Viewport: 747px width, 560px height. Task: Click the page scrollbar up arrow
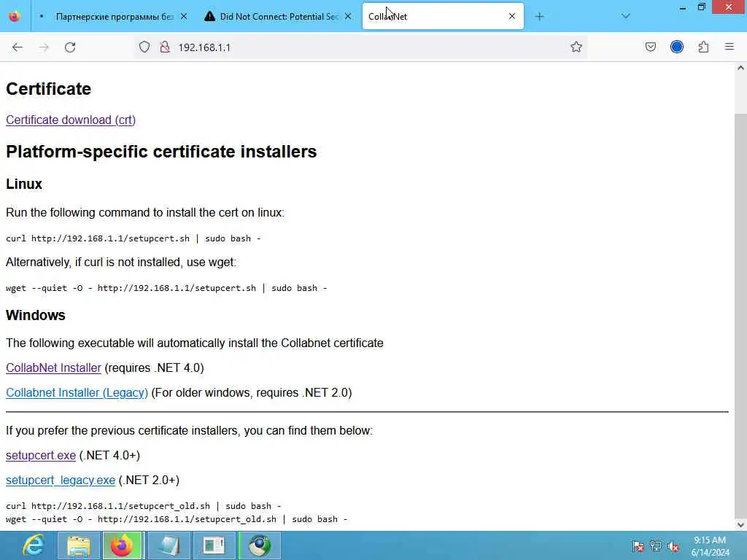pos(740,68)
